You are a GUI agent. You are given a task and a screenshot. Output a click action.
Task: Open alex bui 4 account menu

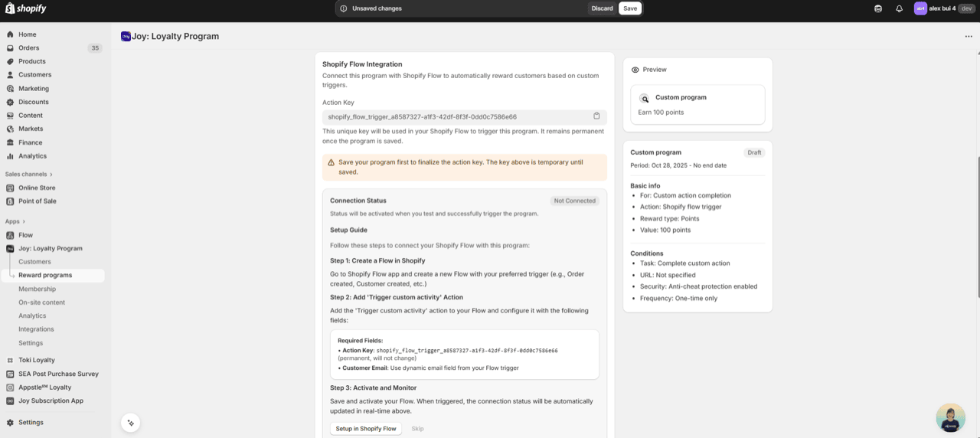click(943, 8)
